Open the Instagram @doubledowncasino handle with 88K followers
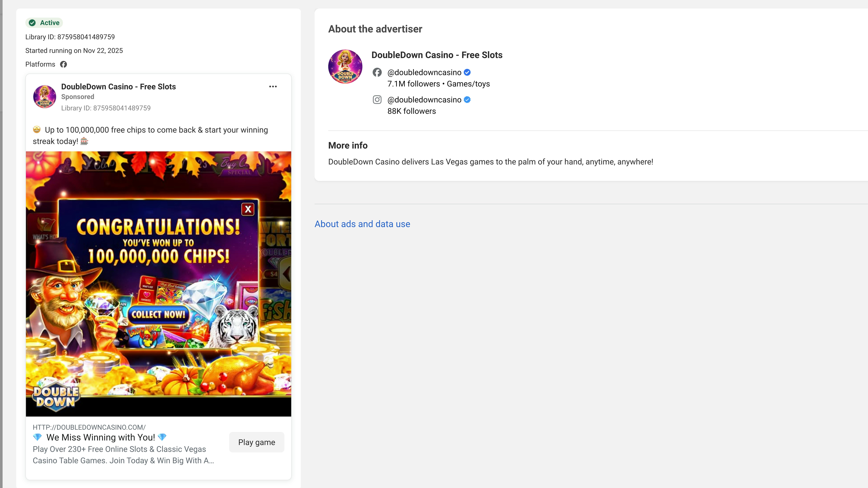 click(424, 100)
